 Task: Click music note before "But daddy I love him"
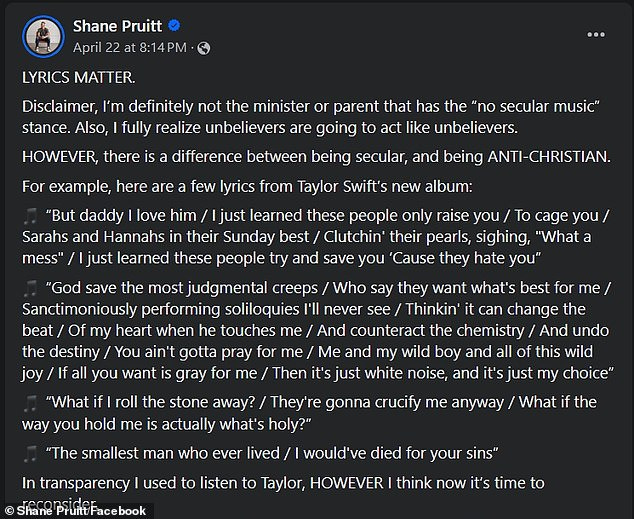coord(31,216)
